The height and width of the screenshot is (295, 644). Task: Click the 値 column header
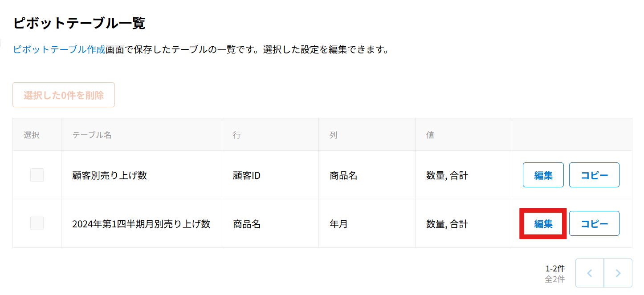(430, 135)
